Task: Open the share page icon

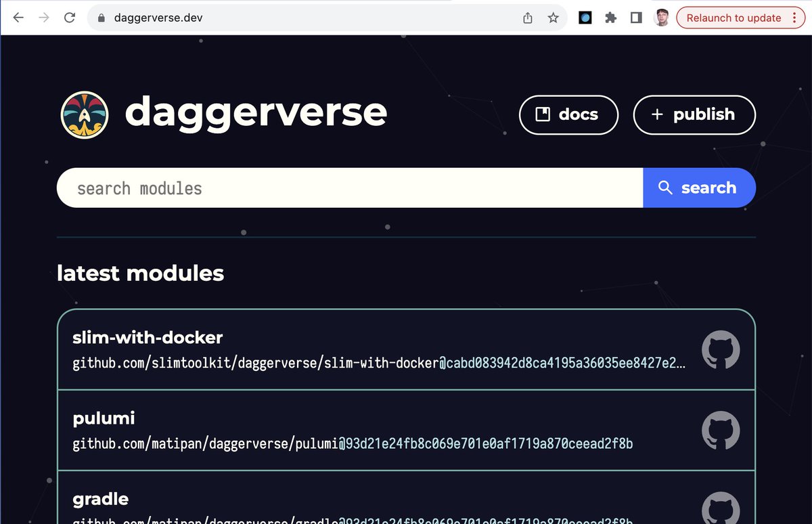Action: [528, 18]
